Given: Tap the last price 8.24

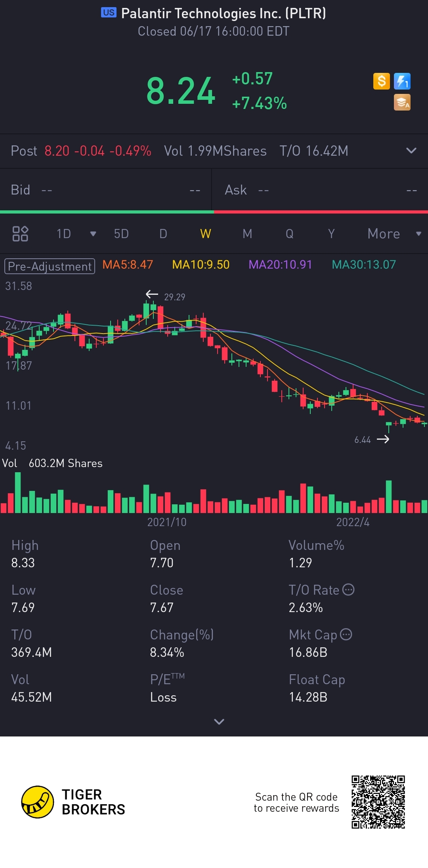Looking at the screenshot, I should (181, 91).
